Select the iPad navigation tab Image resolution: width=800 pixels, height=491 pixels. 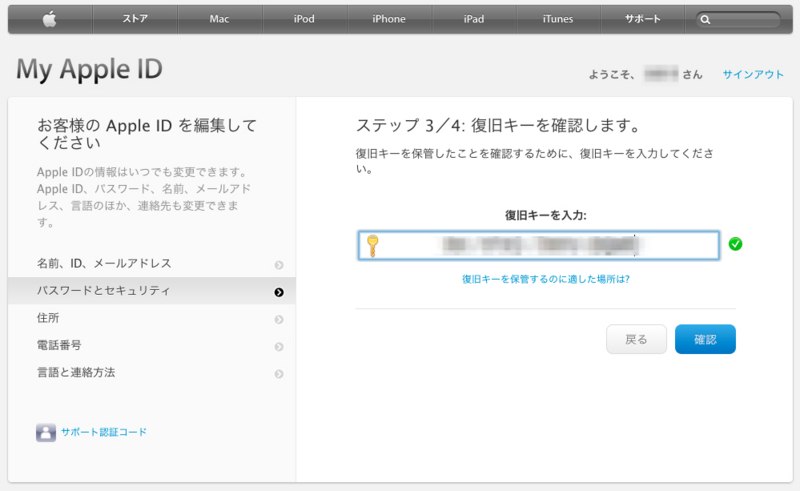point(473,19)
